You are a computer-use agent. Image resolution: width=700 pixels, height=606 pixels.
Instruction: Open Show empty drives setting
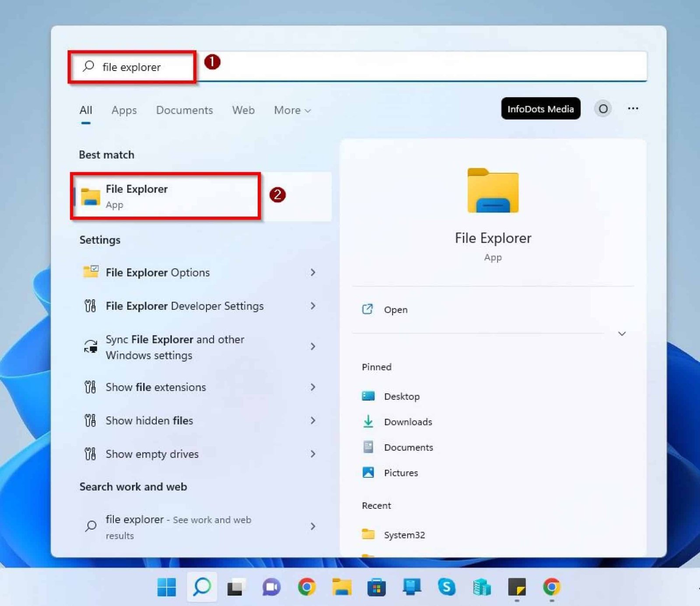(201, 454)
